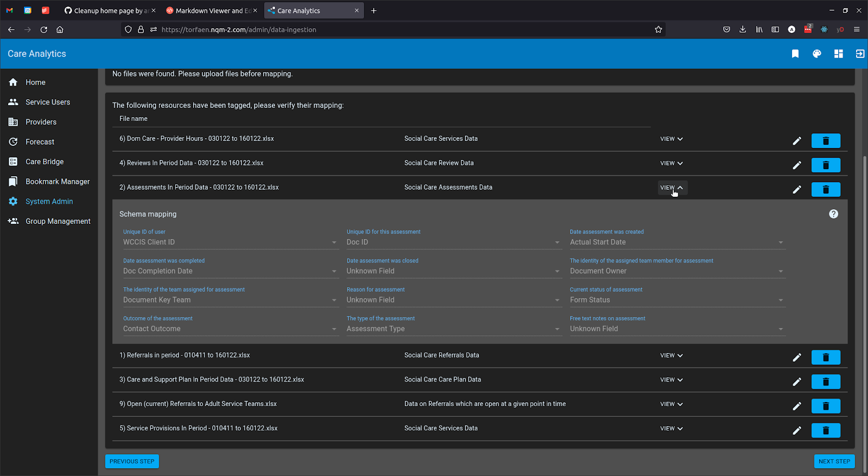Click the Next Step button
This screenshot has height=476, width=868.
tap(834, 461)
